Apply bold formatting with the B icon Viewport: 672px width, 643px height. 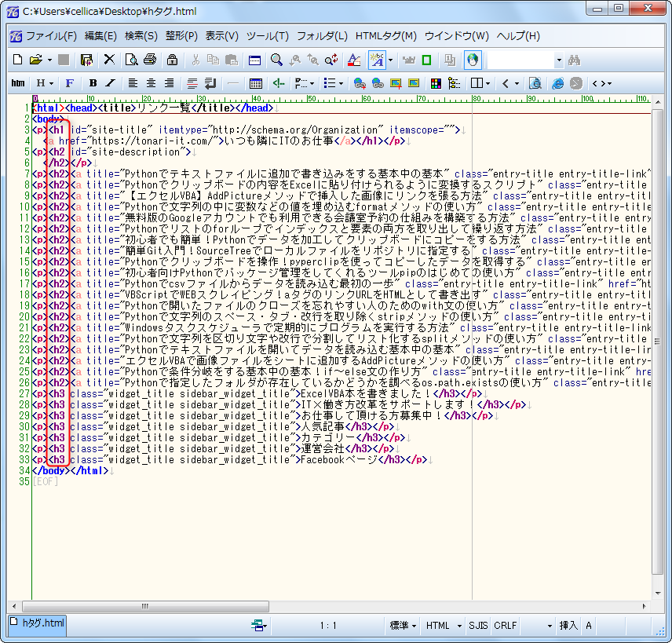tap(93, 83)
